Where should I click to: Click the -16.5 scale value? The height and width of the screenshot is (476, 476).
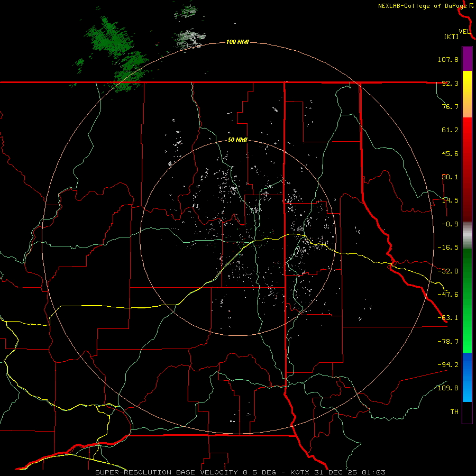pyautogui.click(x=448, y=248)
